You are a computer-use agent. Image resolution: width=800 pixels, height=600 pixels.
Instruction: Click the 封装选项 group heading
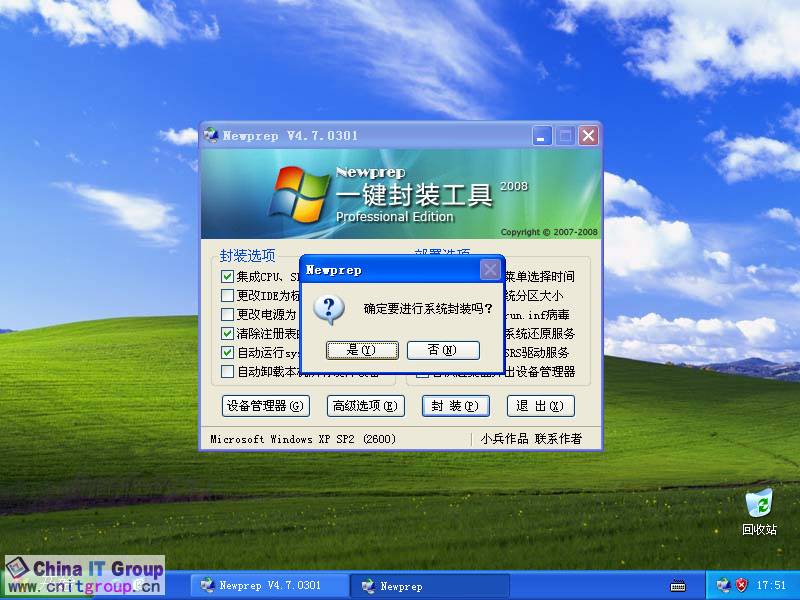click(x=247, y=255)
